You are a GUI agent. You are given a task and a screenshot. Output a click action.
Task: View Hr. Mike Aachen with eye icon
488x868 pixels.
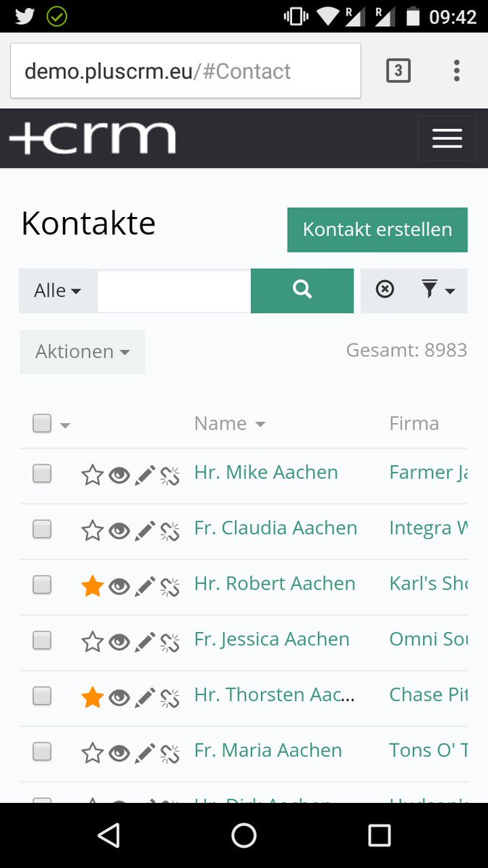click(x=119, y=475)
